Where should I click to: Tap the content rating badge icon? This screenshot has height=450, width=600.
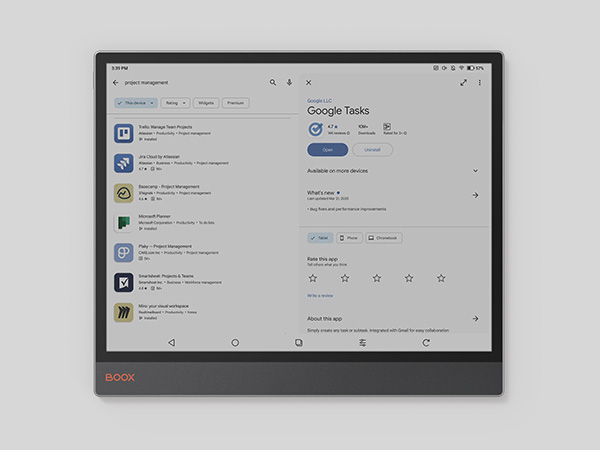click(387, 126)
